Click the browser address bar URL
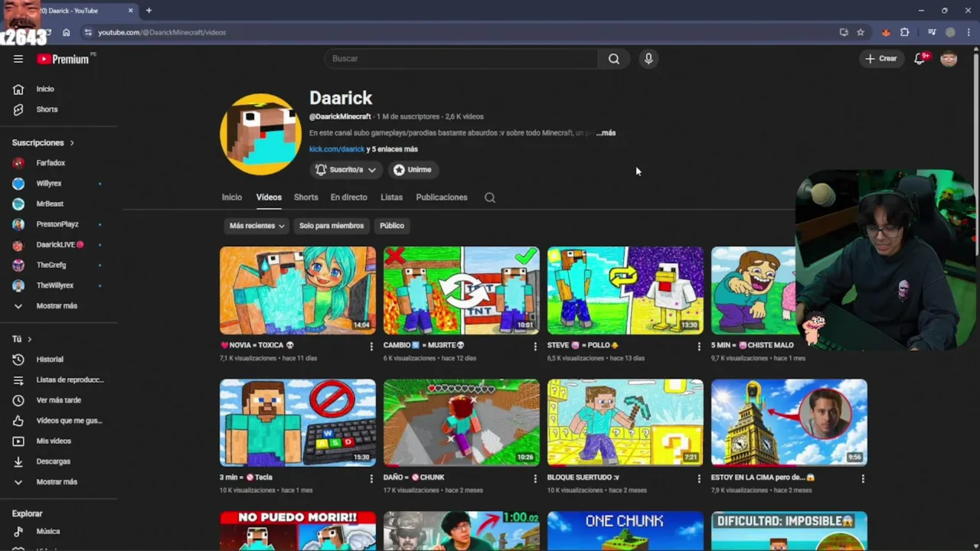The height and width of the screenshot is (551, 980). 162,32
